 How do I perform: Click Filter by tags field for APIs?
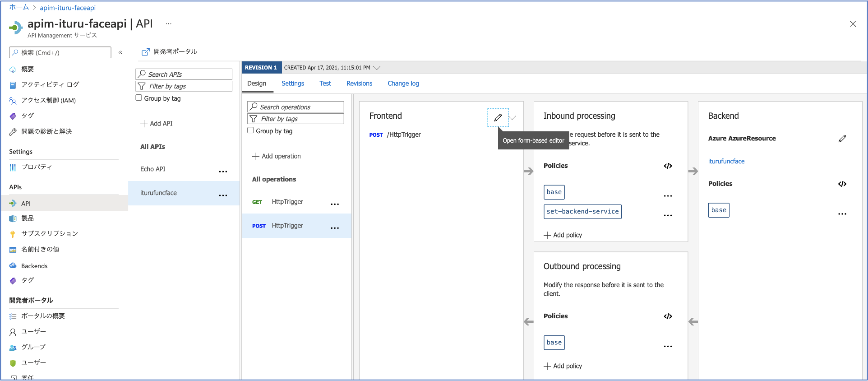(184, 86)
